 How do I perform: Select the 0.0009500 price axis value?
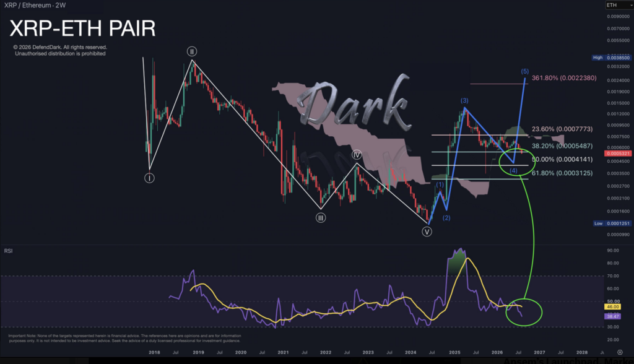tap(619, 126)
